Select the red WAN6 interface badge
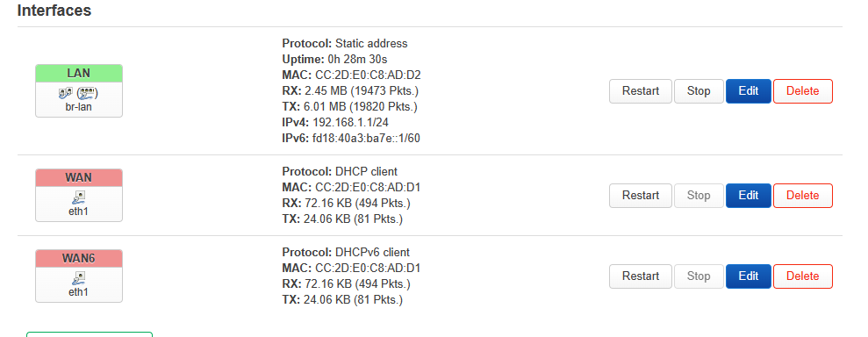The height and width of the screenshot is (337, 868). click(79, 258)
